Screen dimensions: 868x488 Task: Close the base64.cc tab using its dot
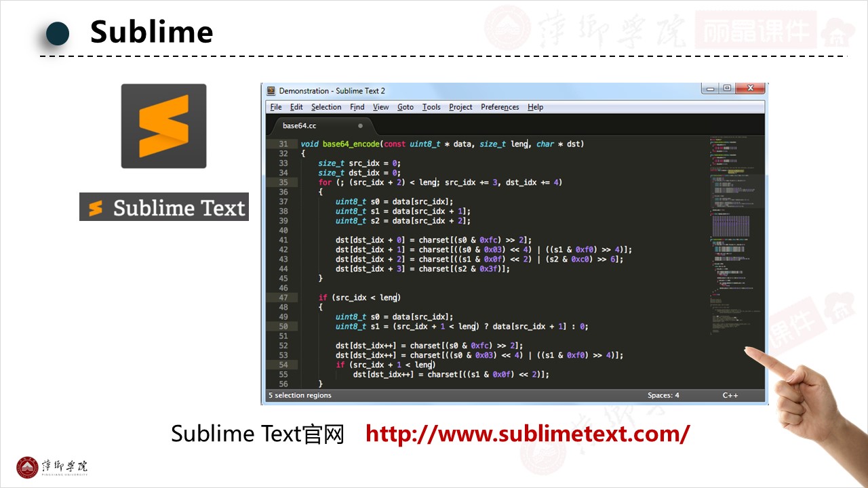point(360,125)
